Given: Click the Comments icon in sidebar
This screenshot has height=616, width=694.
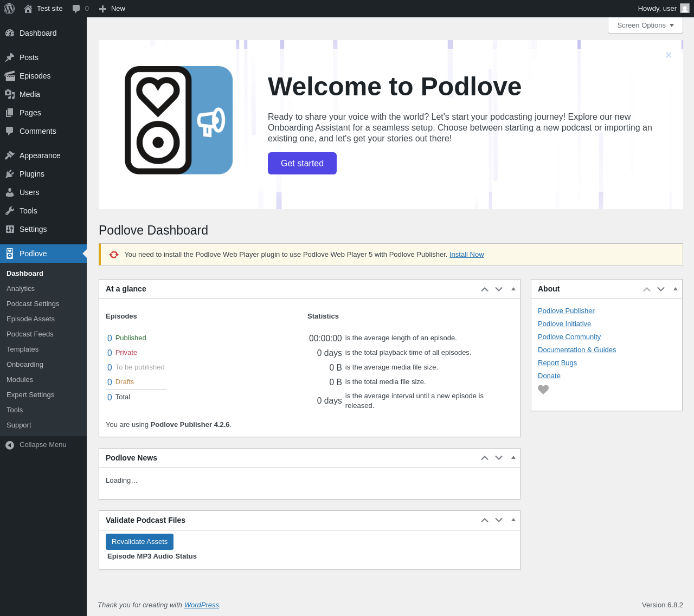Looking at the screenshot, I should pyautogui.click(x=10, y=131).
